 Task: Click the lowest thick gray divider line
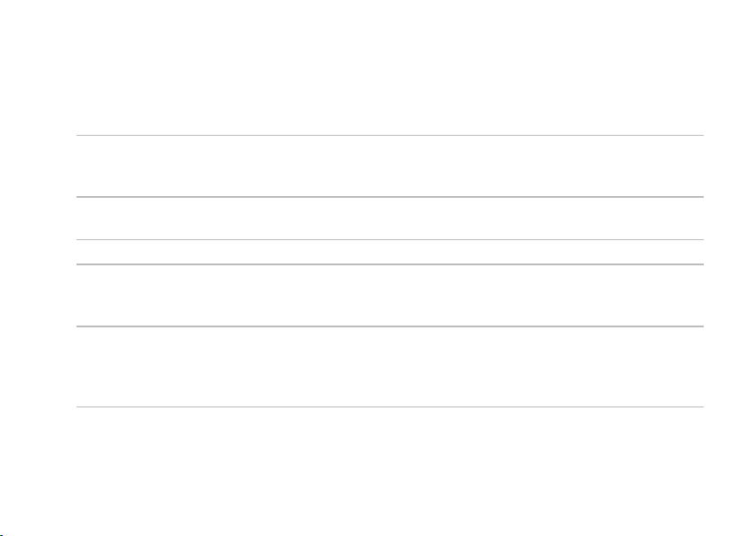[390, 326]
